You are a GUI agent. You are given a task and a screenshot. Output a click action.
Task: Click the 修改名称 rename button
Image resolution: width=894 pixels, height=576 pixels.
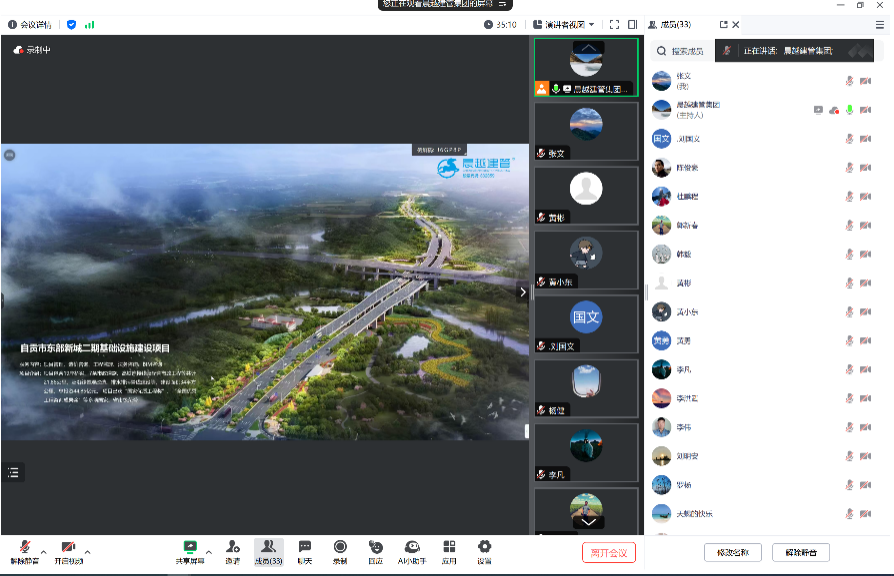pyautogui.click(x=733, y=552)
